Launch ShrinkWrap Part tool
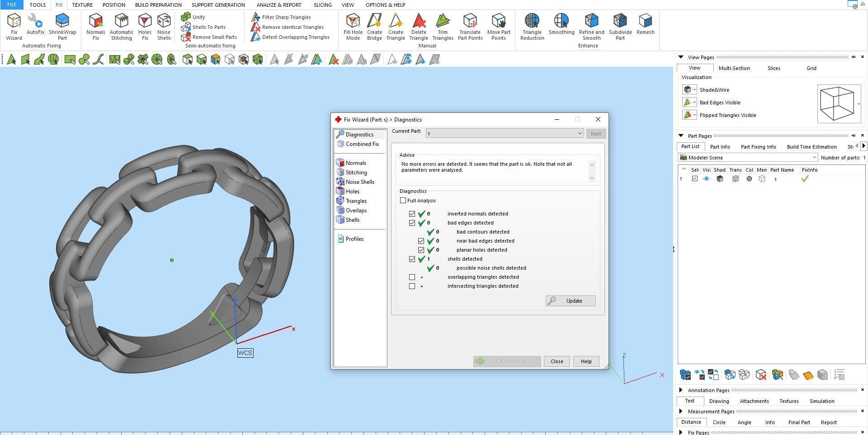The width and height of the screenshot is (868, 435). click(62, 27)
